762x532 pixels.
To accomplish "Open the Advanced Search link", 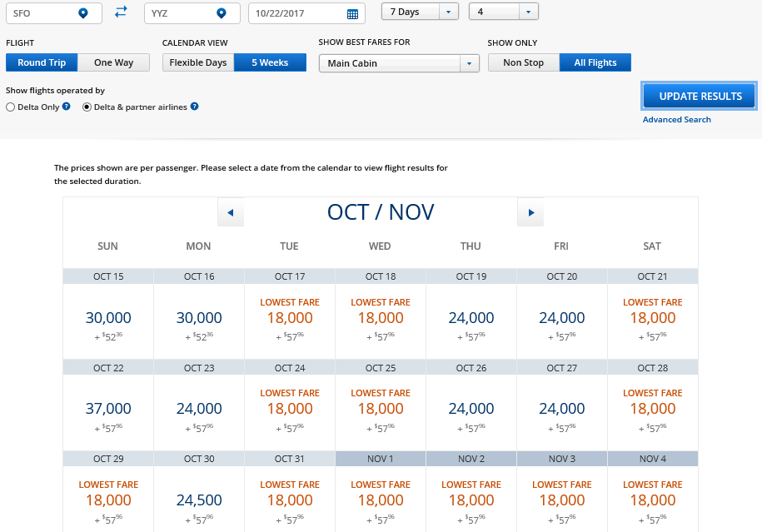I will pyautogui.click(x=676, y=120).
